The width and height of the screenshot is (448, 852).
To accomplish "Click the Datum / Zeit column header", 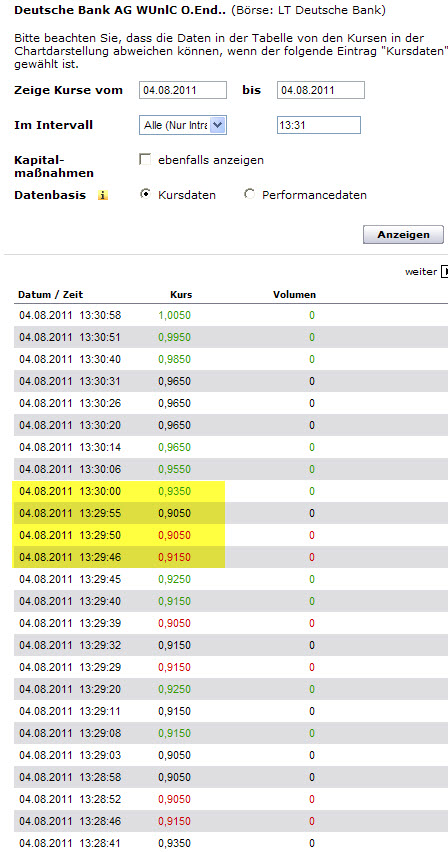I will click(51, 295).
